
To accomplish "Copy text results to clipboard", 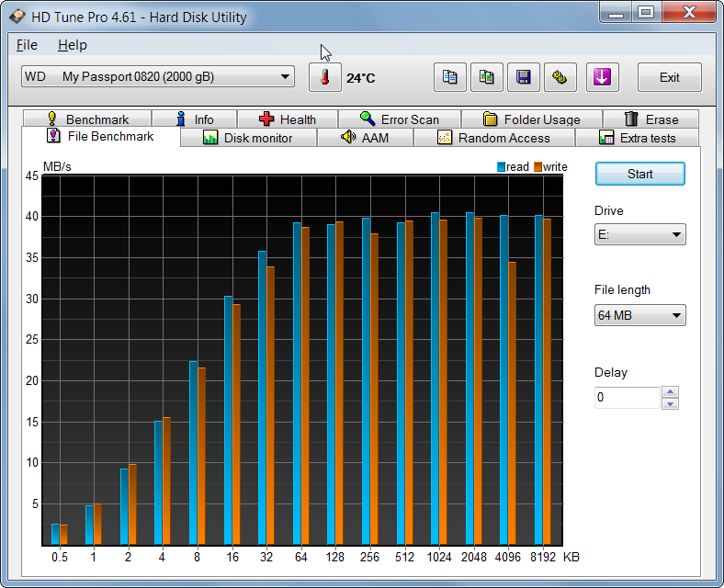I will coord(449,77).
